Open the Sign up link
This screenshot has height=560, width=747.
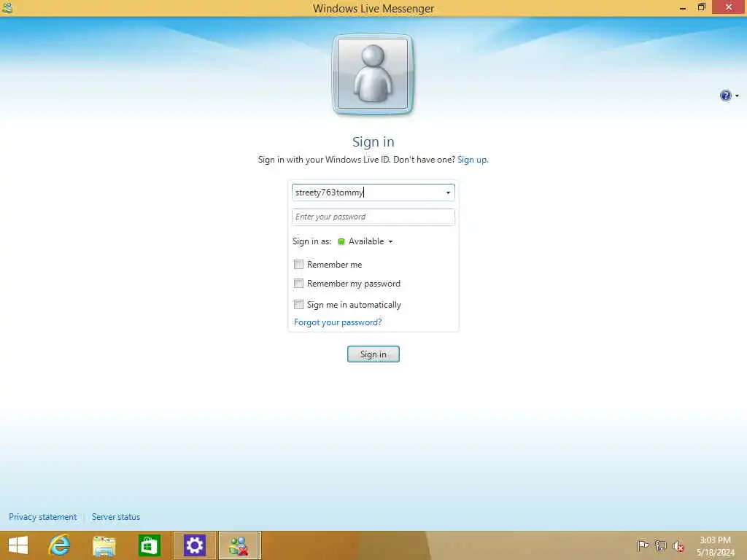coord(472,160)
